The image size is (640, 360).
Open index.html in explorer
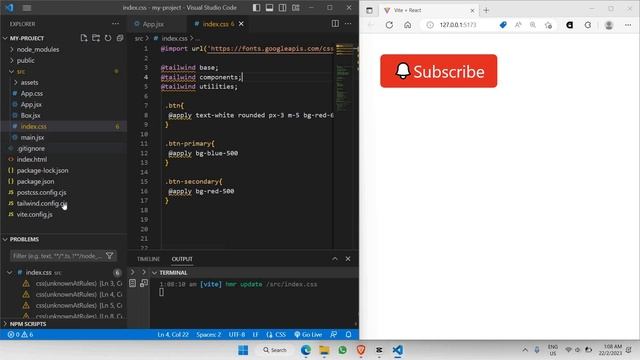(x=31, y=159)
